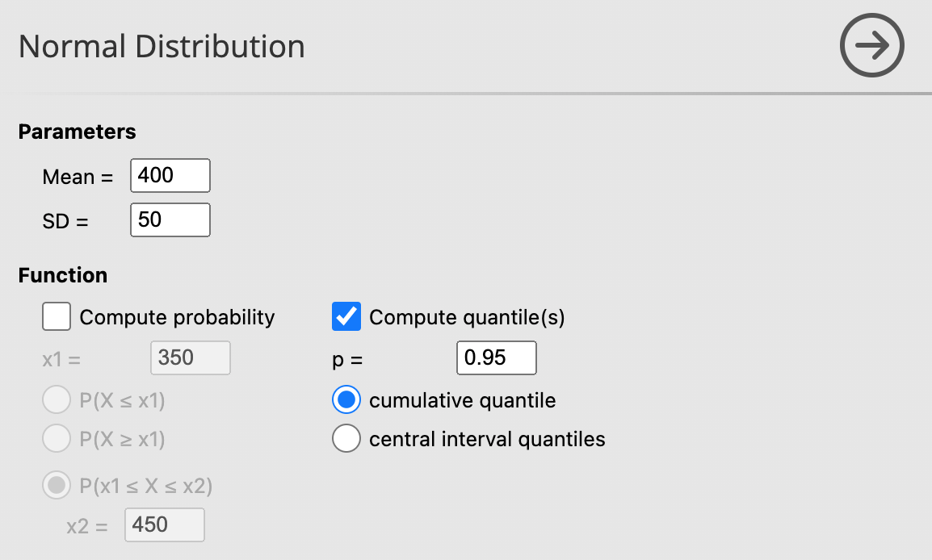Click the "x2 =" label
Image resolution: width=932 pixels, height=560 pixels.
86,527
